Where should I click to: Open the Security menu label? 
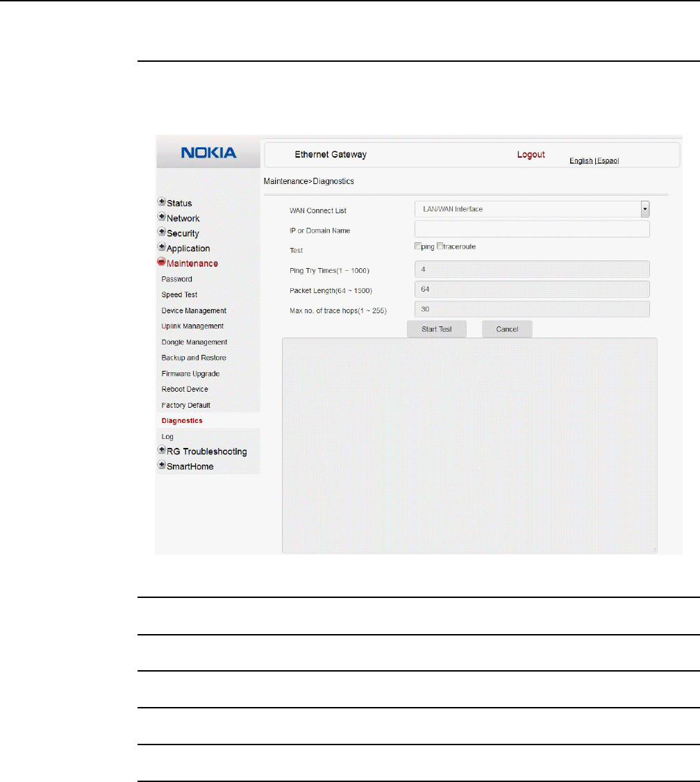(183, 233)
